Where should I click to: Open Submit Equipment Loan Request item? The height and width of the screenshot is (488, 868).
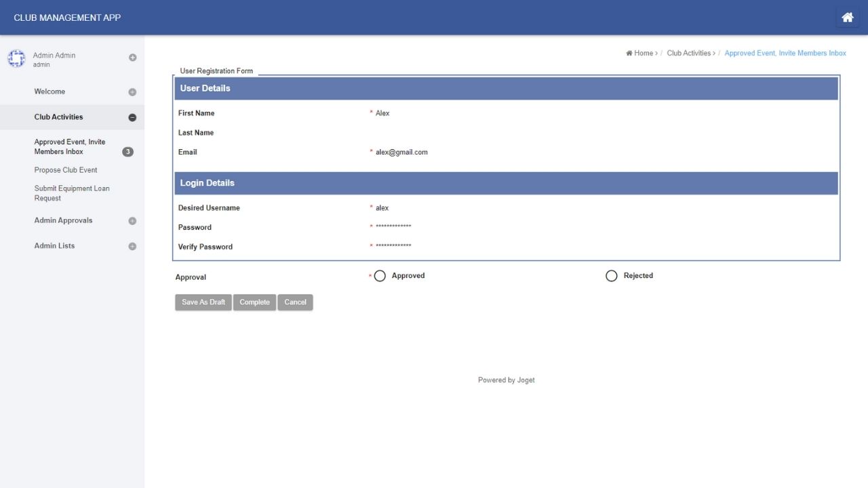(72, 193)
